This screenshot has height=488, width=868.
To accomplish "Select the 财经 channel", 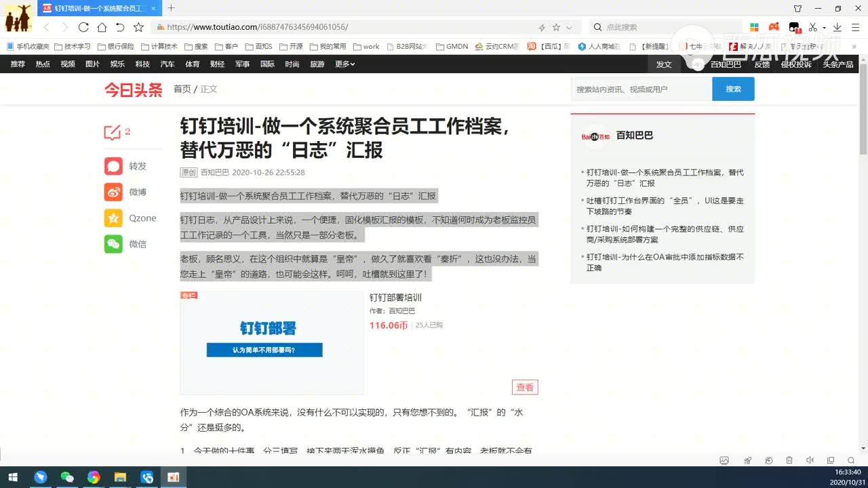I will tap(217, 64).
